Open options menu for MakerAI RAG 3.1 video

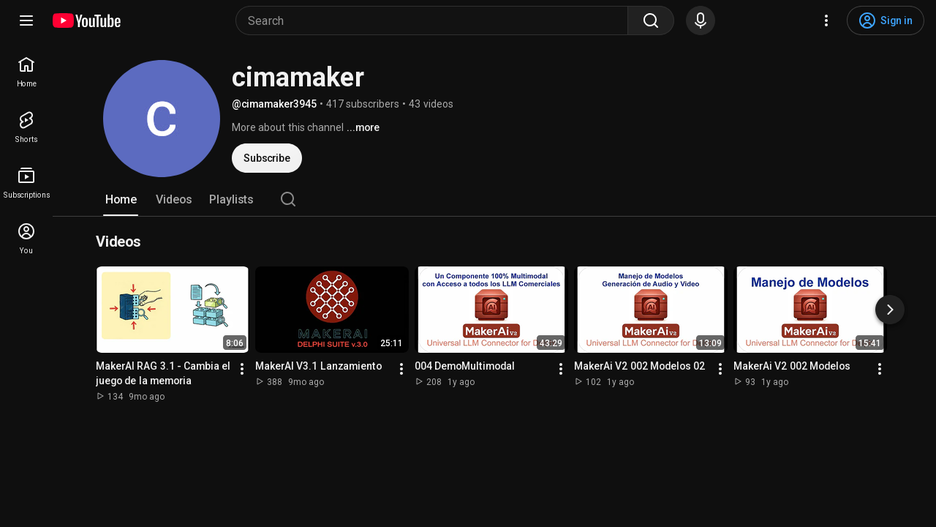tap(242, 369)
